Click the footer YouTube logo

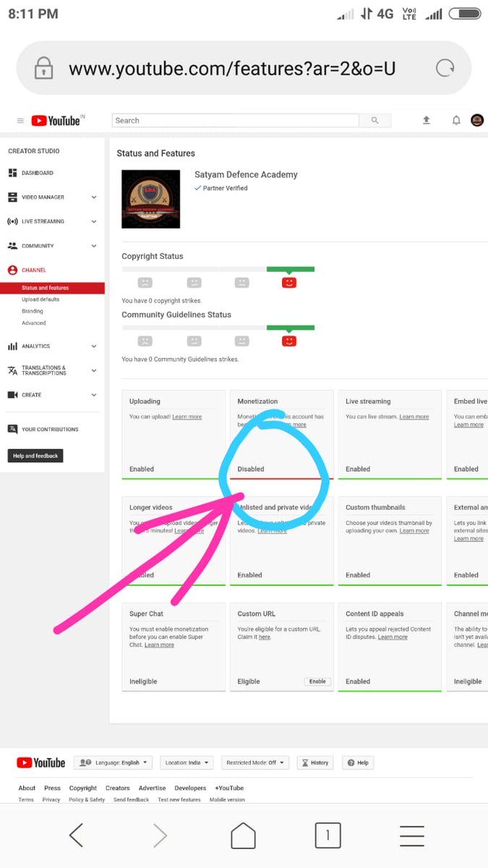pos(40,762)
